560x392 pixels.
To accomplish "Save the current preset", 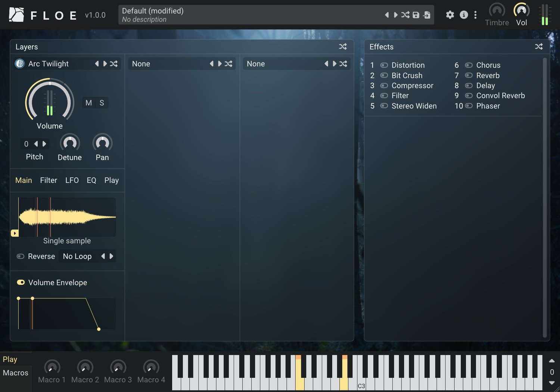I will pos(416,15).
